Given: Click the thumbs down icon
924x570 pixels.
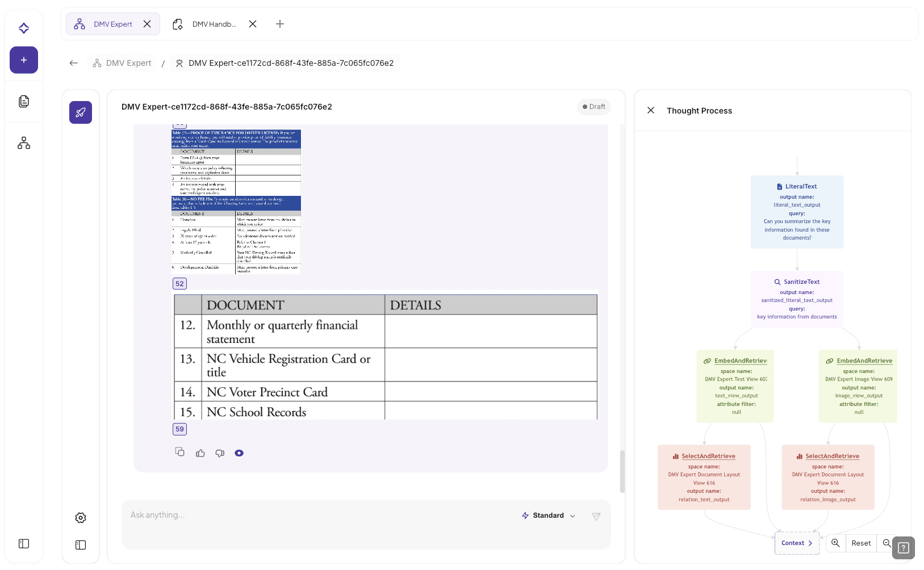Looking at the screenshot, I should [x=220, y=453].
